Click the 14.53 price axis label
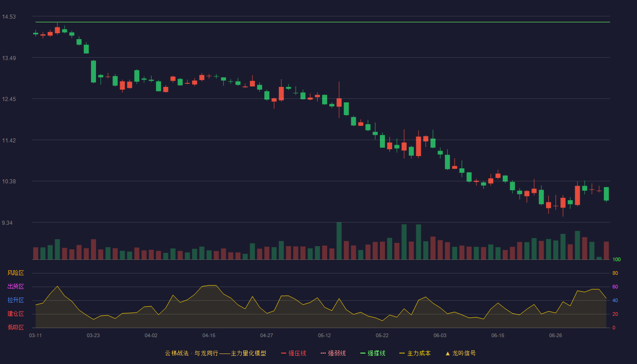The height and width of the screenshot is (364, 637). tap(9, 17)
